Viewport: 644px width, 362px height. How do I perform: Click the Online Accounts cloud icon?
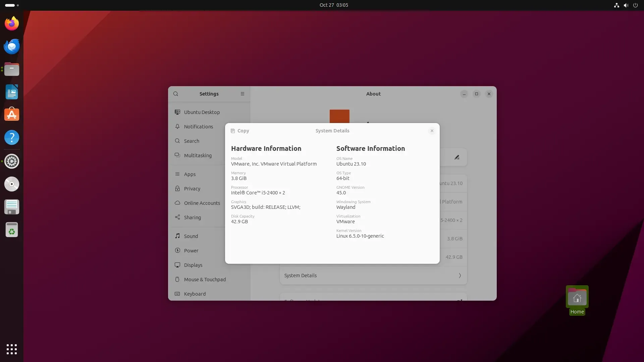(177, 203)
